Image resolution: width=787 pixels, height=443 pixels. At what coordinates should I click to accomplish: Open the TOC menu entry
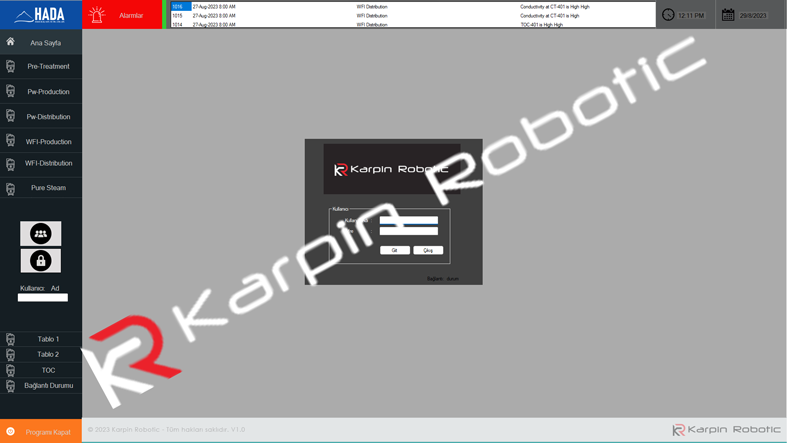pyautogui.click(x=41, y=370)
